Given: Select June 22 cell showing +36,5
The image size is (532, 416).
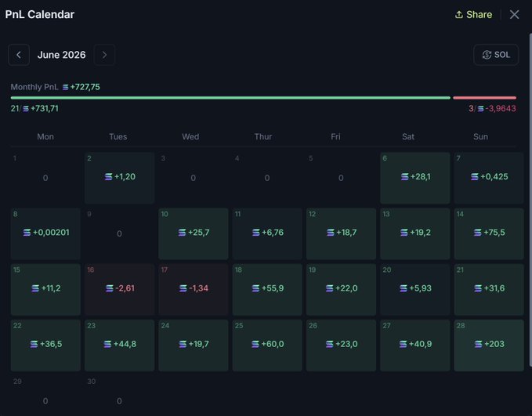Looking at the screenshot, I should pos(45,345).
